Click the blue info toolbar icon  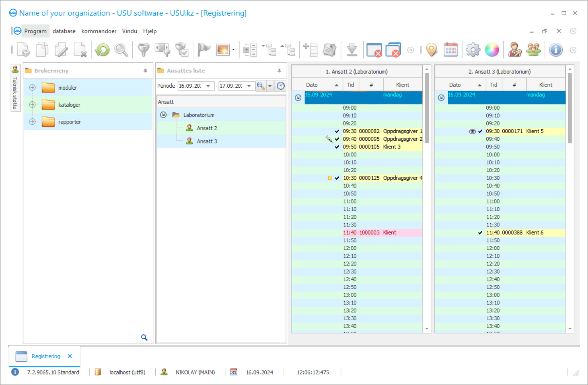point(556,50)
